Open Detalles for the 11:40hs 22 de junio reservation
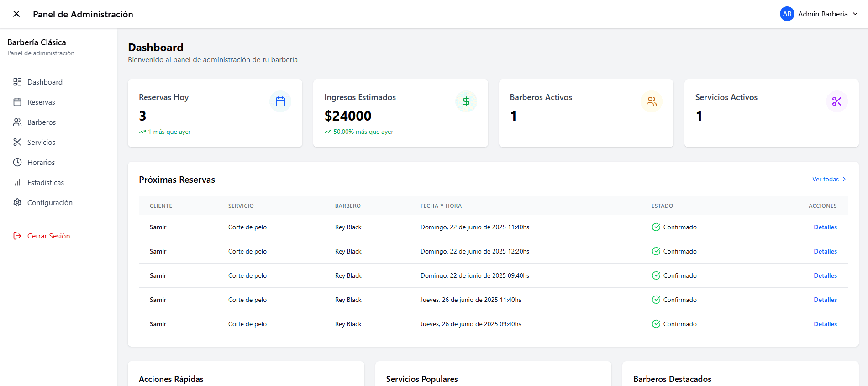The width and height of the screenshot is (868, 386). [825, 227]
